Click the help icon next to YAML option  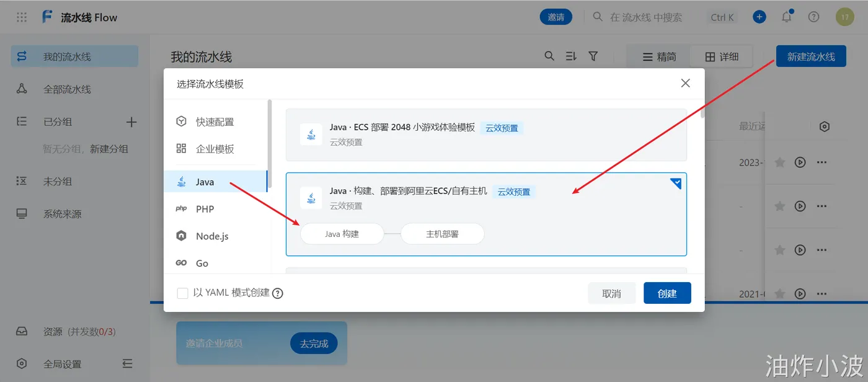click(278, 293)
